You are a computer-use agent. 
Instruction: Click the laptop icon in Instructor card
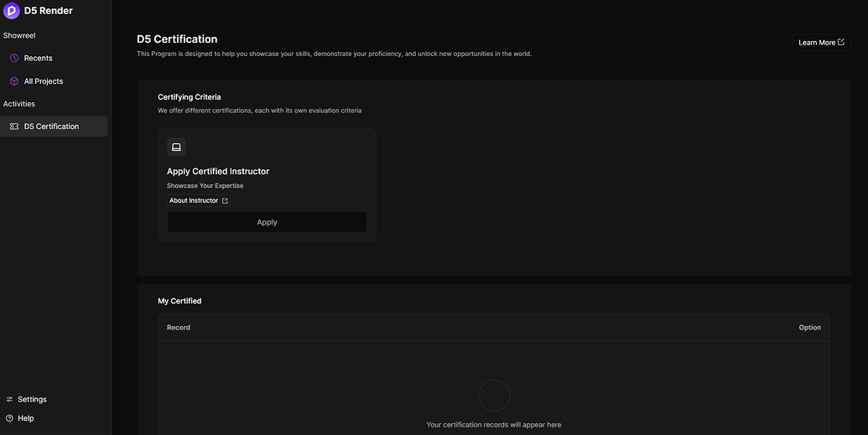(176, 148)
